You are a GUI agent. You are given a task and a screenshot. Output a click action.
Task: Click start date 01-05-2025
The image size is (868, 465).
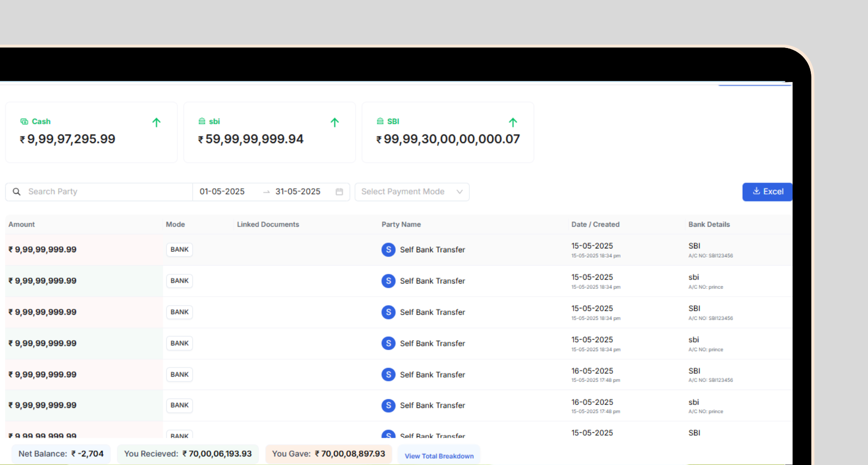click(x=222, y=192)
